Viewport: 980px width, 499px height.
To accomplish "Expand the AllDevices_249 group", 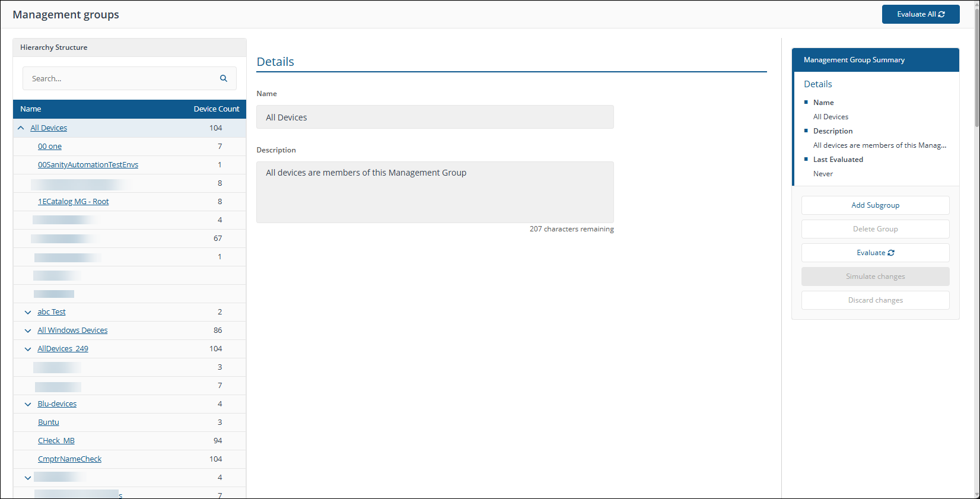I will pyautogui.click(x=28, y=349).
